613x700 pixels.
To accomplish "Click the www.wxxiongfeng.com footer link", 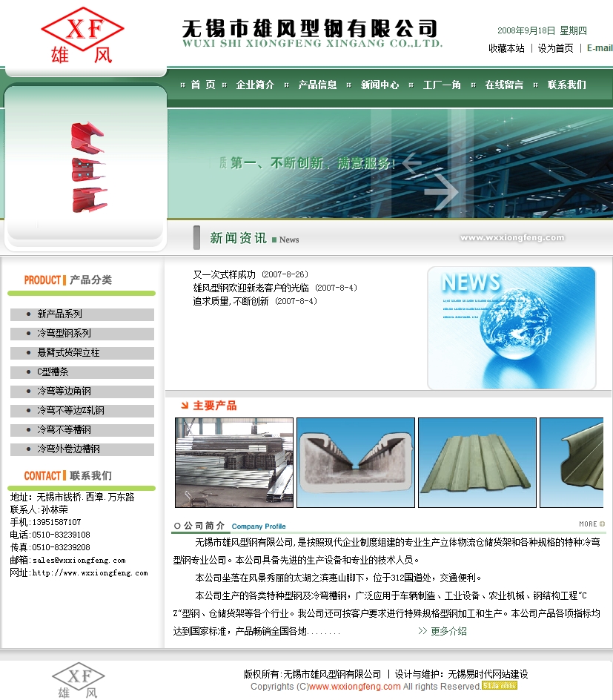I will pyautogui.click(x=355, y=687).
